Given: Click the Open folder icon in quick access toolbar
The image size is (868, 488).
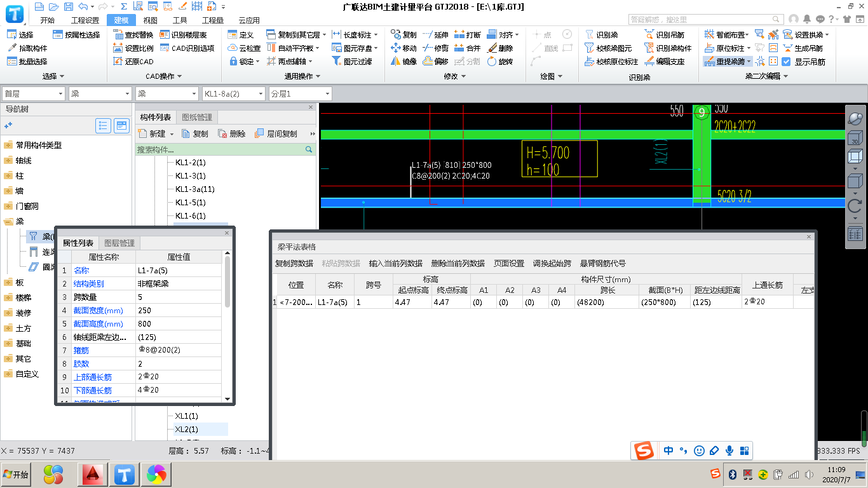Looking at the screenshot, I should pyautogui.click(x=53, y=6).
